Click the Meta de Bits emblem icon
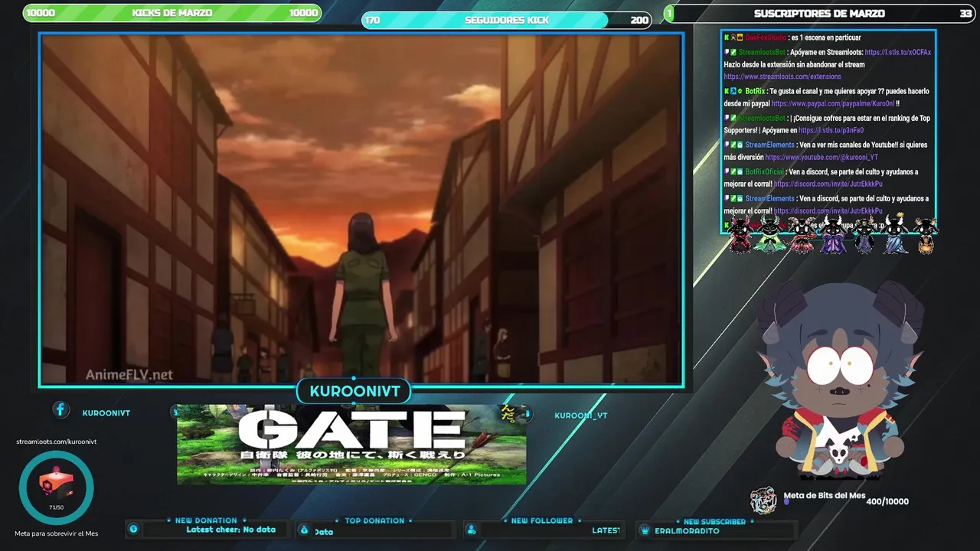 tap(763, 500)
